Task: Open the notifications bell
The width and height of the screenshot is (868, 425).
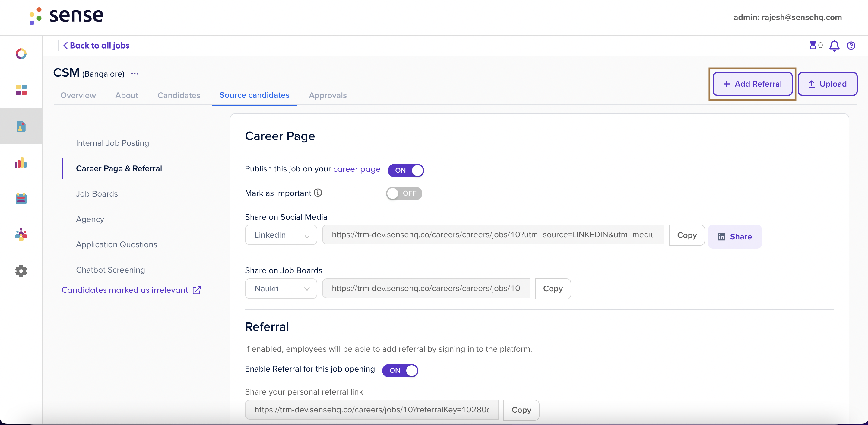Action: click(834, 46)
